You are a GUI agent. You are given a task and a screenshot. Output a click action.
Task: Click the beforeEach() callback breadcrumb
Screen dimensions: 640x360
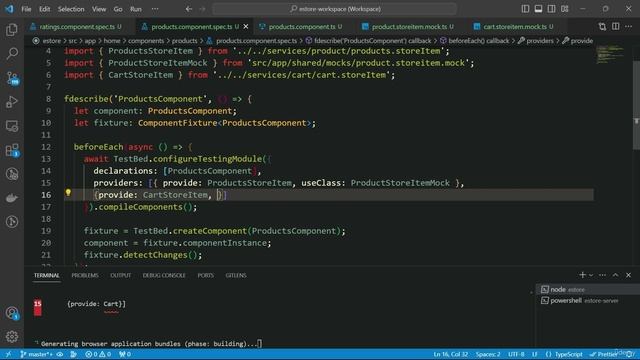478,41
